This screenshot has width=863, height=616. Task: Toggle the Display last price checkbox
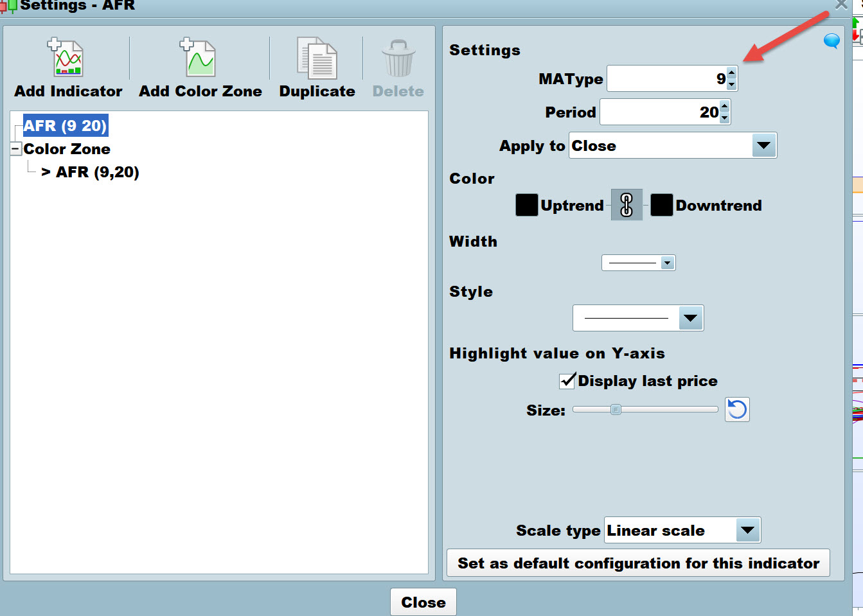pos(567,381)
